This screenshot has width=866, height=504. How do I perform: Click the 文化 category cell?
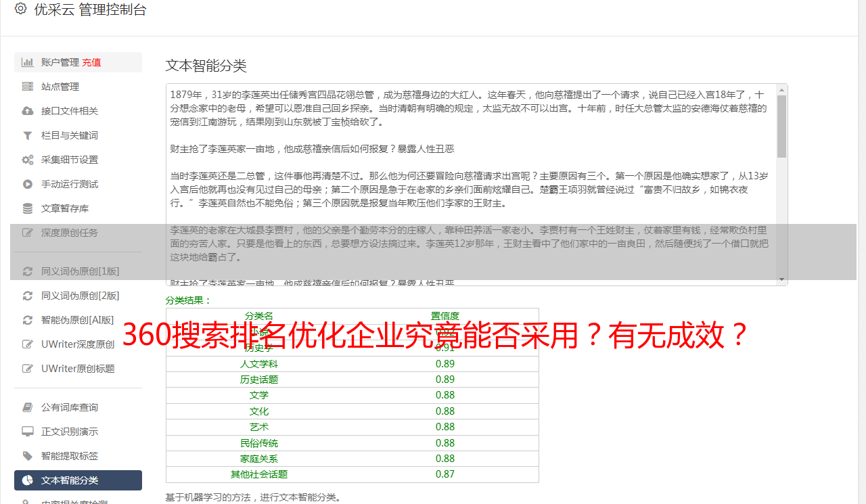pyautogui.click(x=258, y=411)
